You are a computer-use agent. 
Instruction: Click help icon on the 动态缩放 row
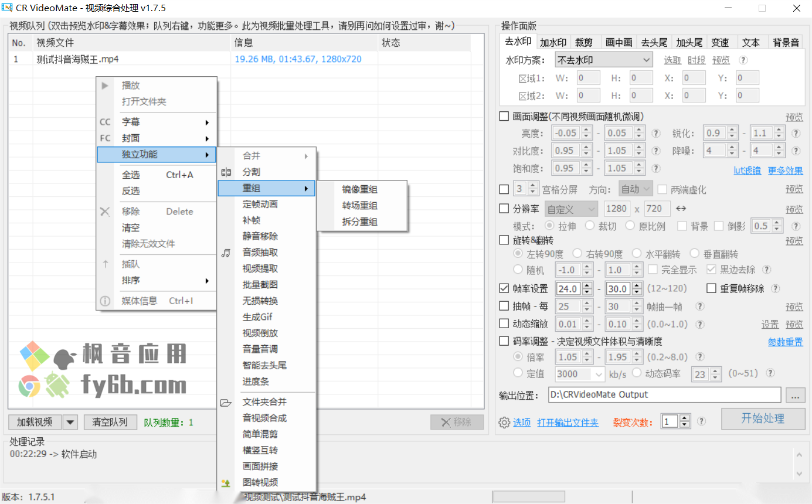[x=700, y=324]
